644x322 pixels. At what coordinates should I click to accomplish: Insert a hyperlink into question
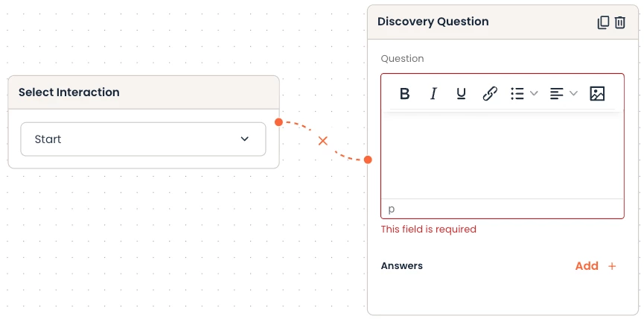(x=489, y=93)
